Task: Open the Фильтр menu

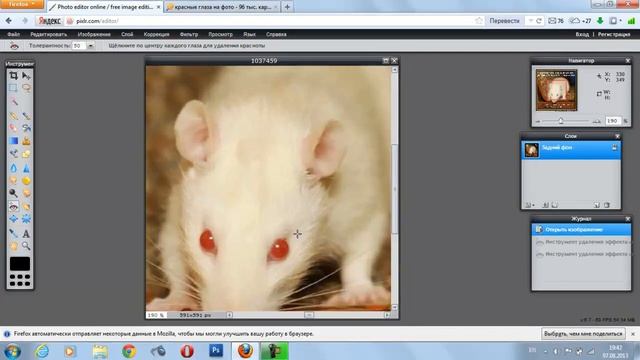Action: [x=189, y=34]
